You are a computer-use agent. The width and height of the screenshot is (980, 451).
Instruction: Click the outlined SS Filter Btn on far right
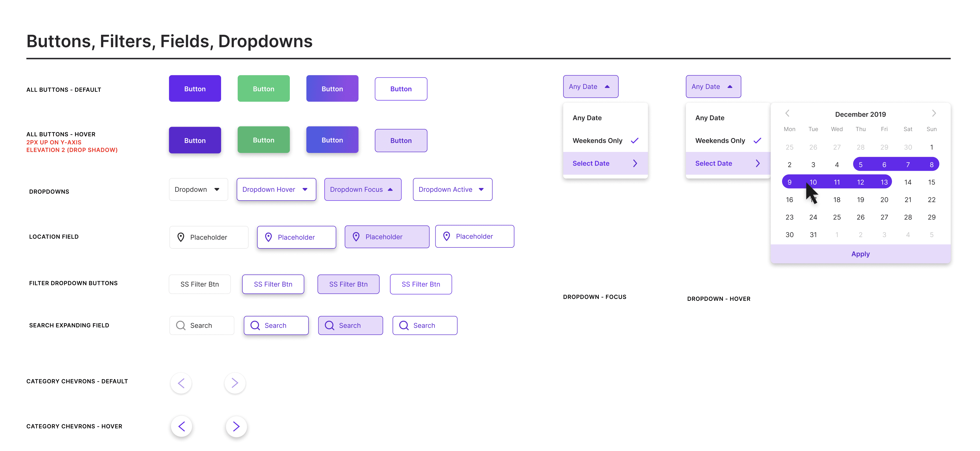[421, 284]
